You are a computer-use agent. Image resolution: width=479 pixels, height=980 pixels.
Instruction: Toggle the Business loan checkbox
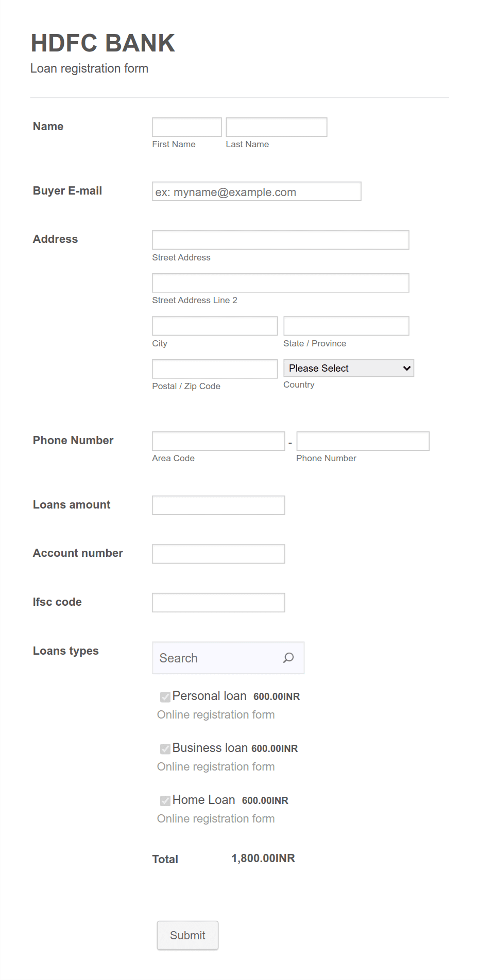(x=165, y=749)
